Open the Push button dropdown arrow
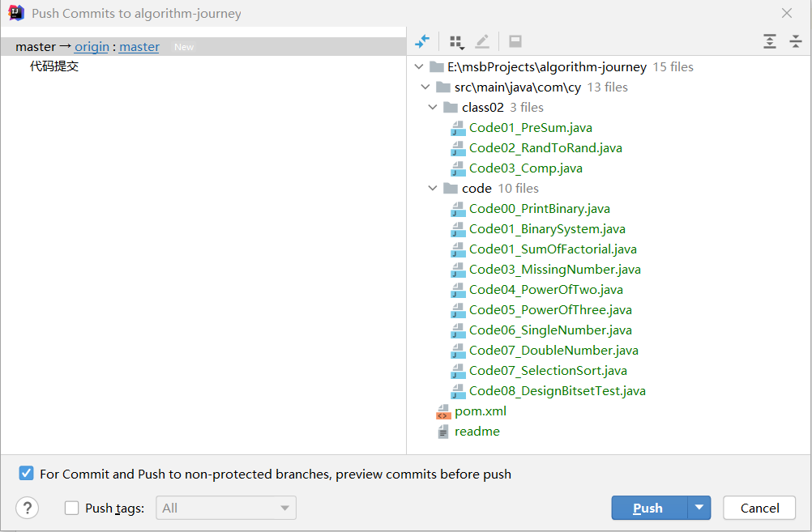 [699, 508]
